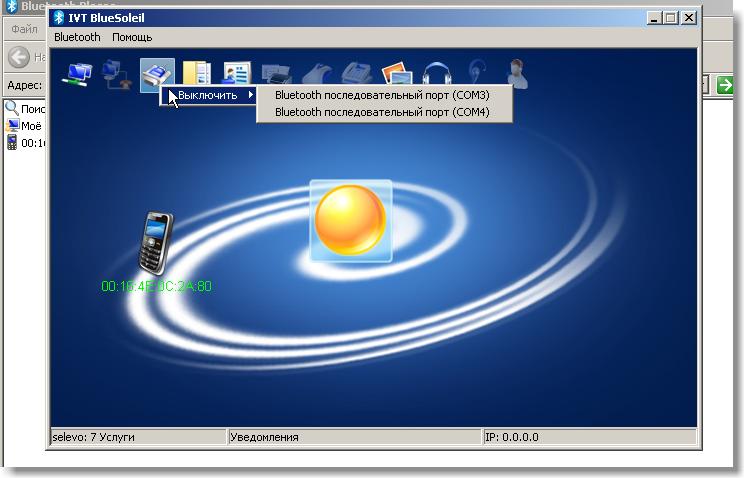Click the Dial-up Networking service icon
The height and width of the screenshot is (478, 744).
pos(116,74)
